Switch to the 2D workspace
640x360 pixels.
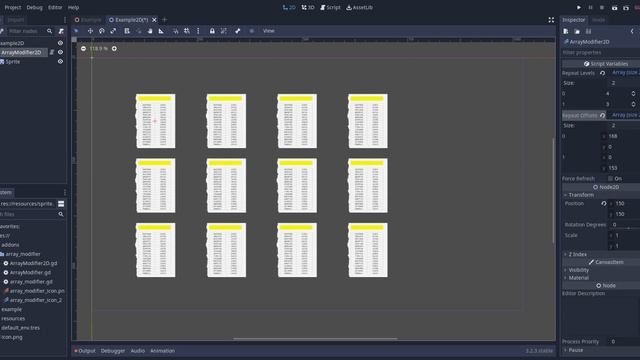(x=289, y=7)
